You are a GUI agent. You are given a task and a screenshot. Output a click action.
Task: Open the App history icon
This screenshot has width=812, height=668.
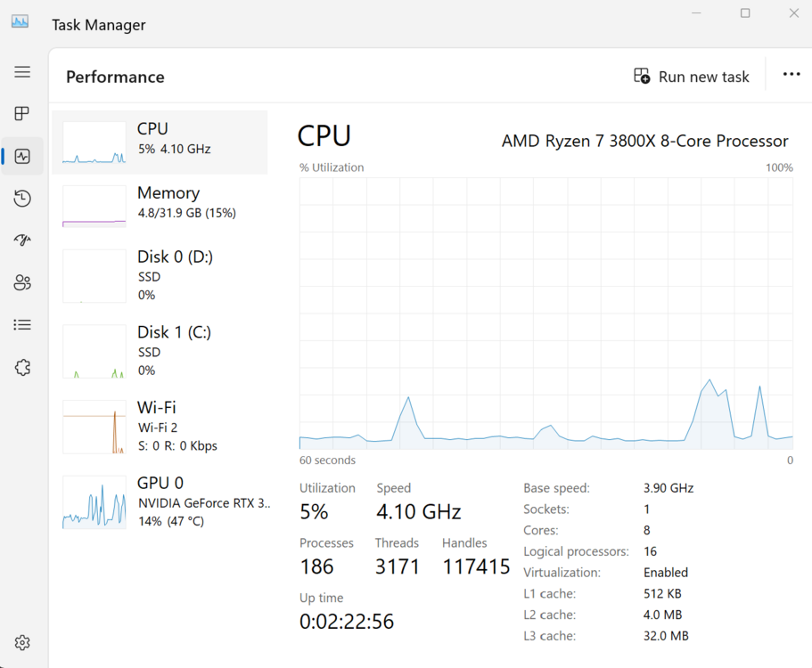[x=22, y=199]
